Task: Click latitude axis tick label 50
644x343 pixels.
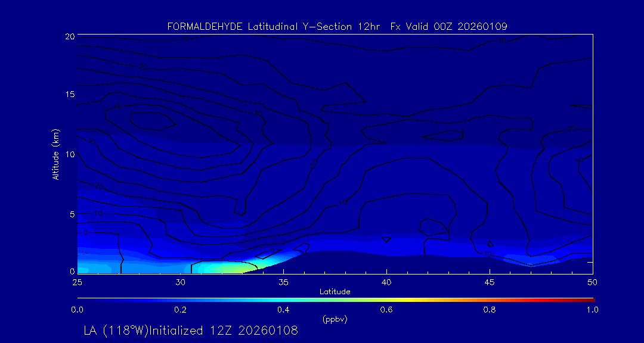Action: [x=593, y=282]
